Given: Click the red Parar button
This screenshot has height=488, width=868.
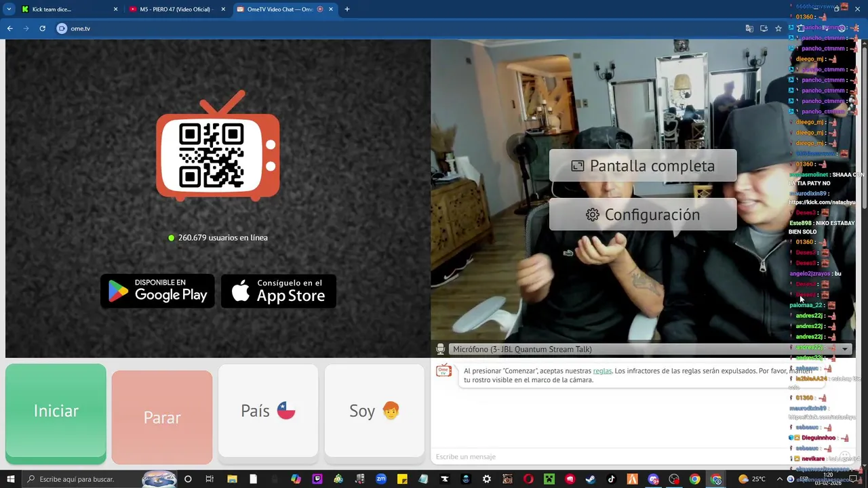Looking at the screenshot, I should (162, 418).
